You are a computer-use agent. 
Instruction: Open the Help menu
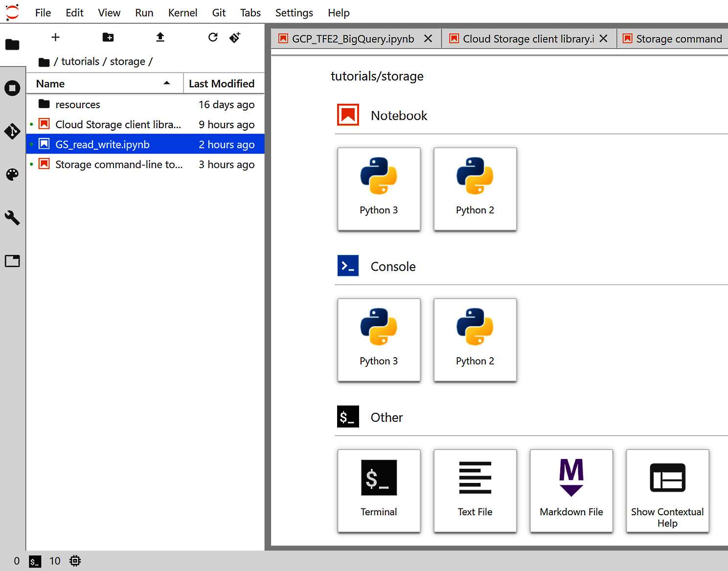tap(339, 13)
